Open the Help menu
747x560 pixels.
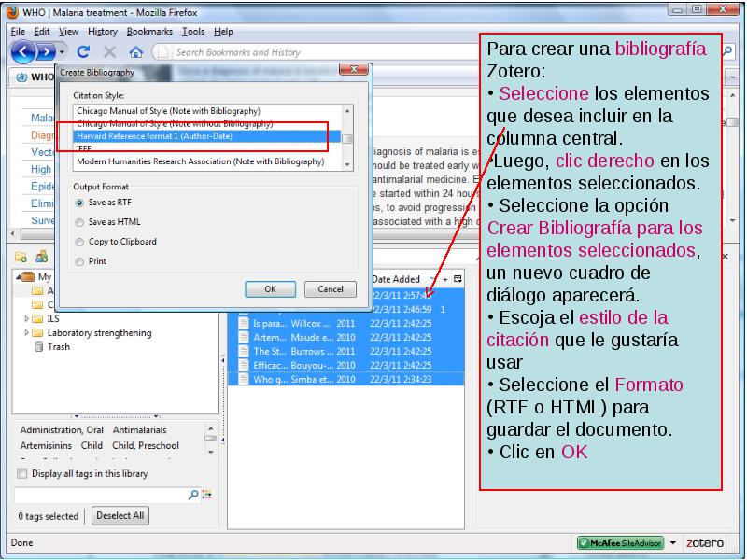[x=223, y=32]
